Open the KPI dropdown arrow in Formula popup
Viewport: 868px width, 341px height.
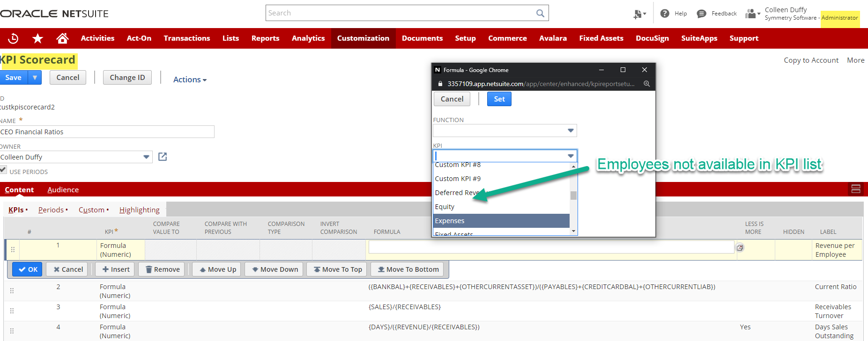point(571,156)
